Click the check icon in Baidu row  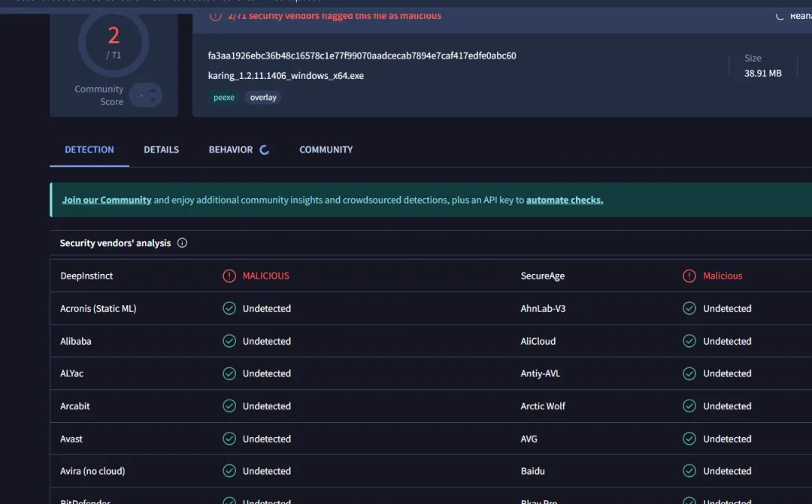coord(689,471)
